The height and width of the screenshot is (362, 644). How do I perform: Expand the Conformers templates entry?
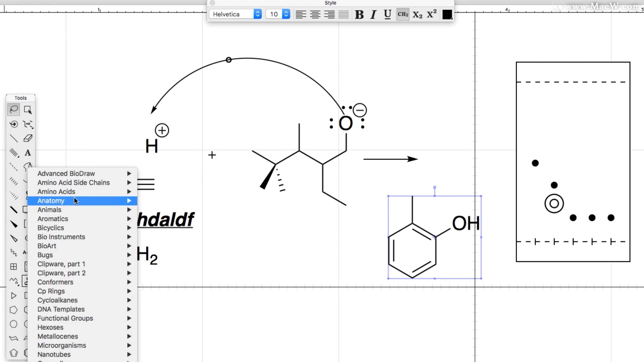(82, 282)
